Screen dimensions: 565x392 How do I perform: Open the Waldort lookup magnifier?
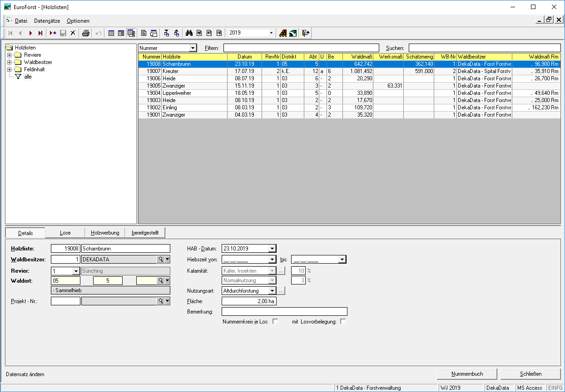160,281
